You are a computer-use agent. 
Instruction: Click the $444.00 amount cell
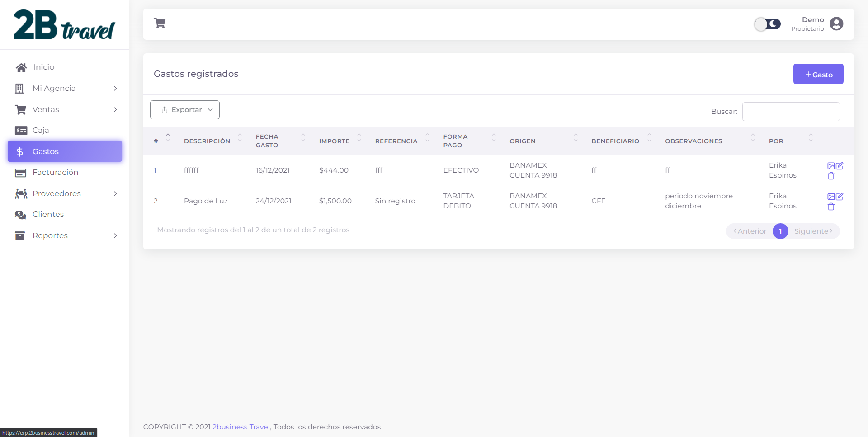pyautogui.click(x=334, y=170)
